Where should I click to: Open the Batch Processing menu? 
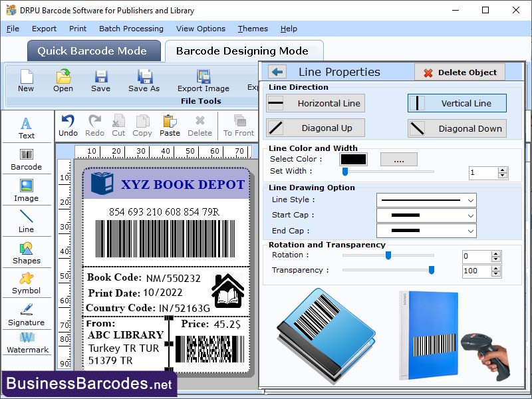click(x=130, y=29)
